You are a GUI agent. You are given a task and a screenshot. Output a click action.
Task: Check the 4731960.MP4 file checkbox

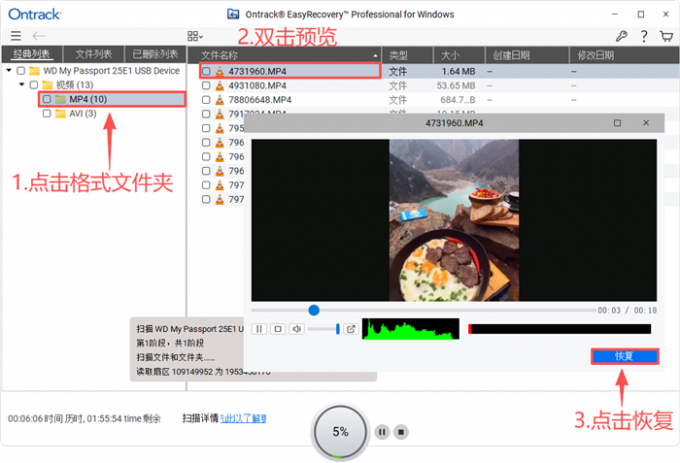(206, 71)
